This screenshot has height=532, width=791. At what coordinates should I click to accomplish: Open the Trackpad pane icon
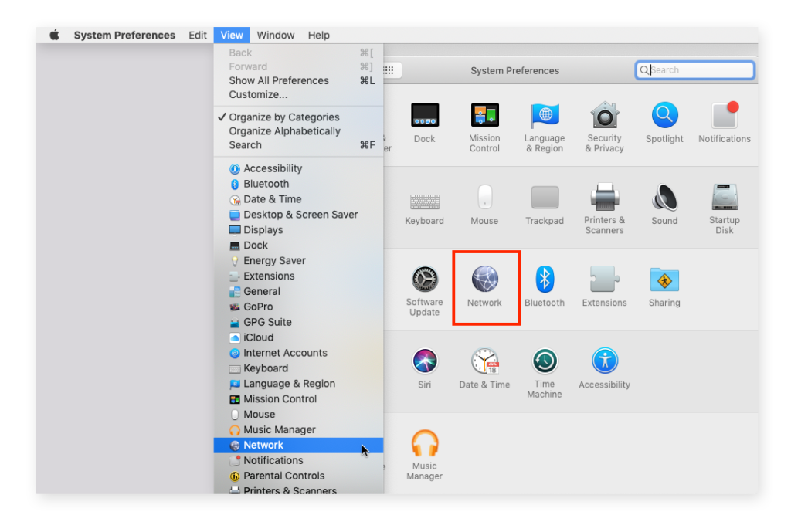click(545, 197)
